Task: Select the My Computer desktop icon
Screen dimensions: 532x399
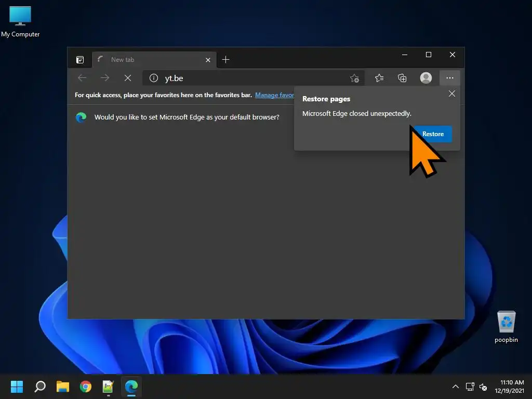Action: click(x=20, y=22)
